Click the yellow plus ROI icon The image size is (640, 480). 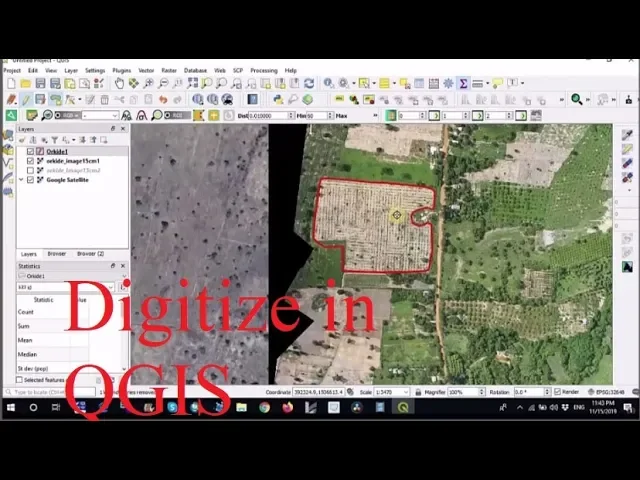(x=213, y=116)
